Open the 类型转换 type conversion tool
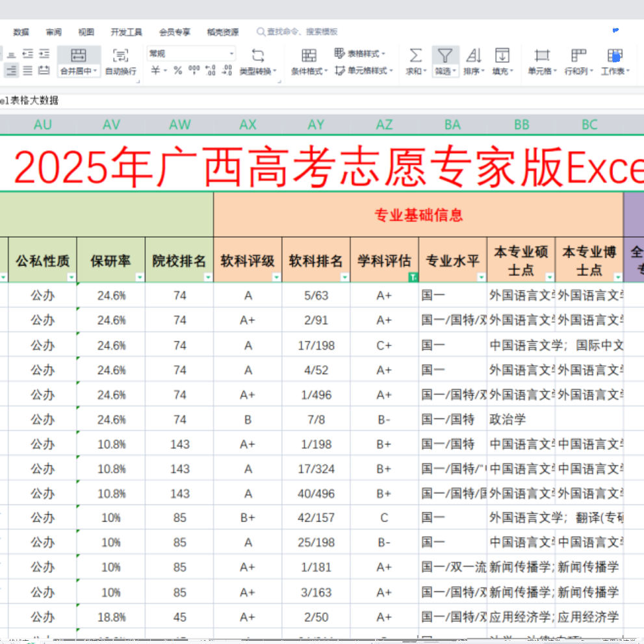Image resolution: width=644 pixels, height=644 pixels. (x=258, y=62)
